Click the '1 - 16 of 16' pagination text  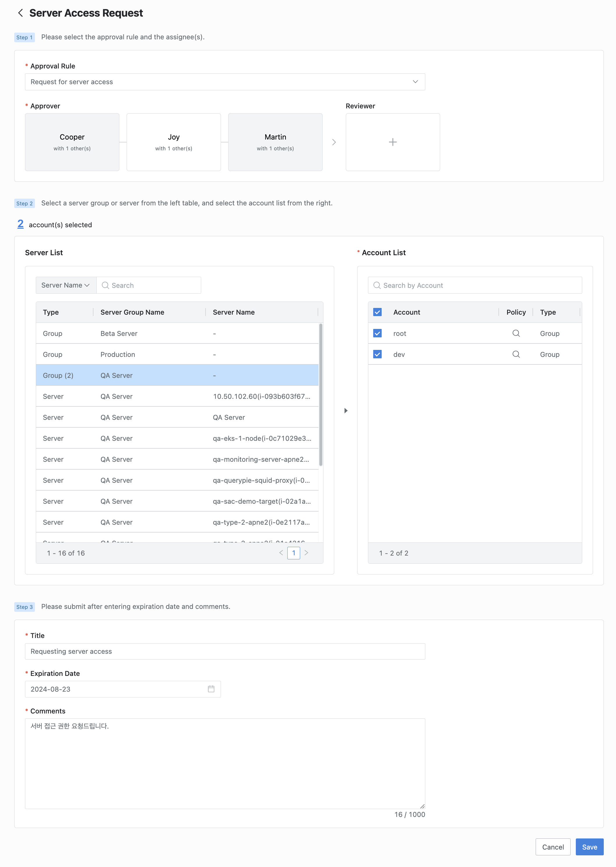tap(66, 553)
